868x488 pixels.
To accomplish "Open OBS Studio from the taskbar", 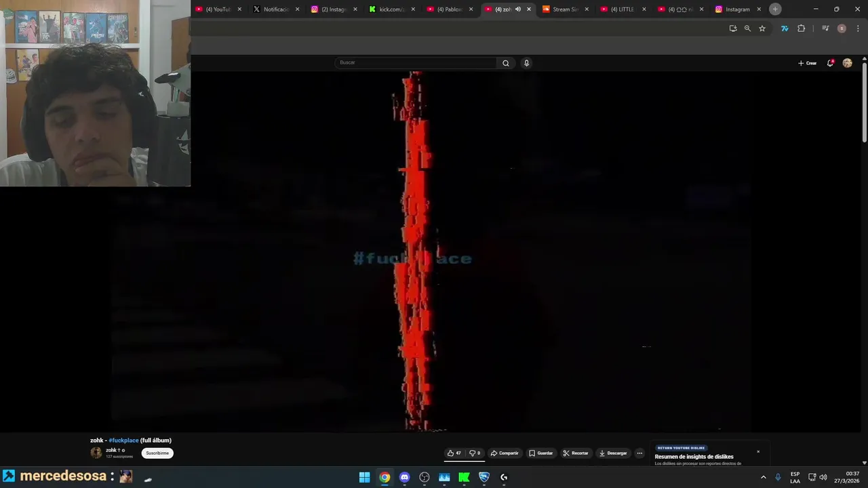I will [425, 477].
